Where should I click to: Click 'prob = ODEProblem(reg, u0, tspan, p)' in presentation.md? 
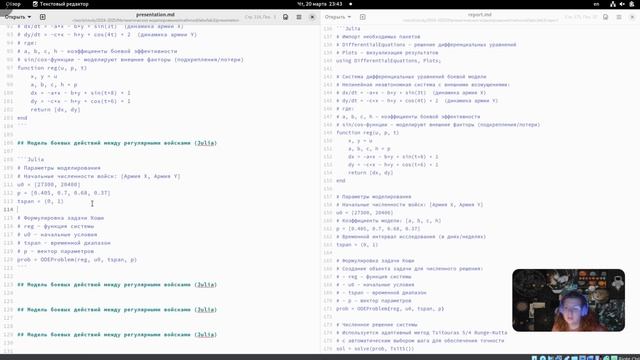[x=77, y=260]
